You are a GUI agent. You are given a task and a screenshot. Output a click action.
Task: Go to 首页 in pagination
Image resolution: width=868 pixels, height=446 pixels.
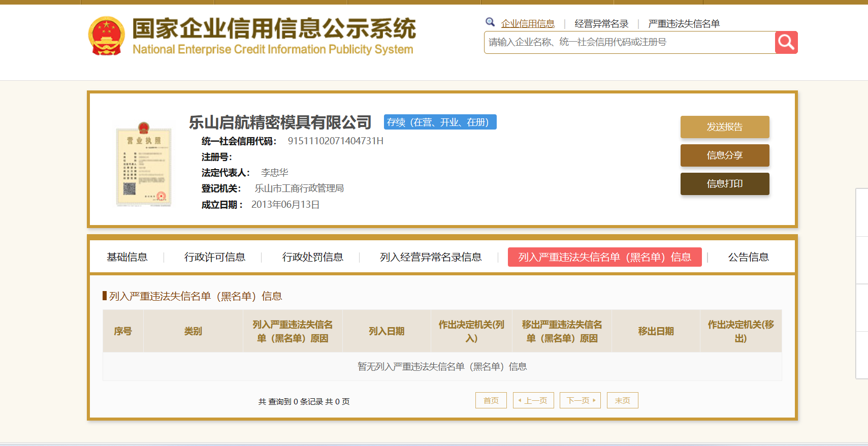pos(491,400)
